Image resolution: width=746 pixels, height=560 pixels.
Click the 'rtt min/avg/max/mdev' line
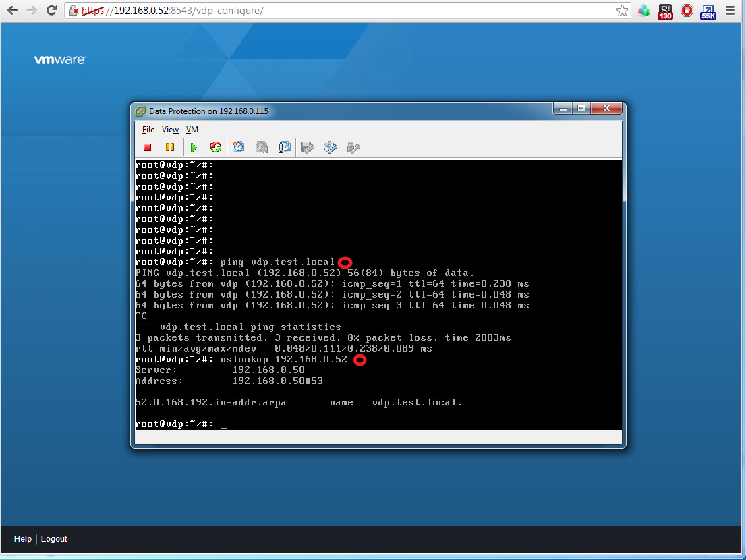(283, 349)
